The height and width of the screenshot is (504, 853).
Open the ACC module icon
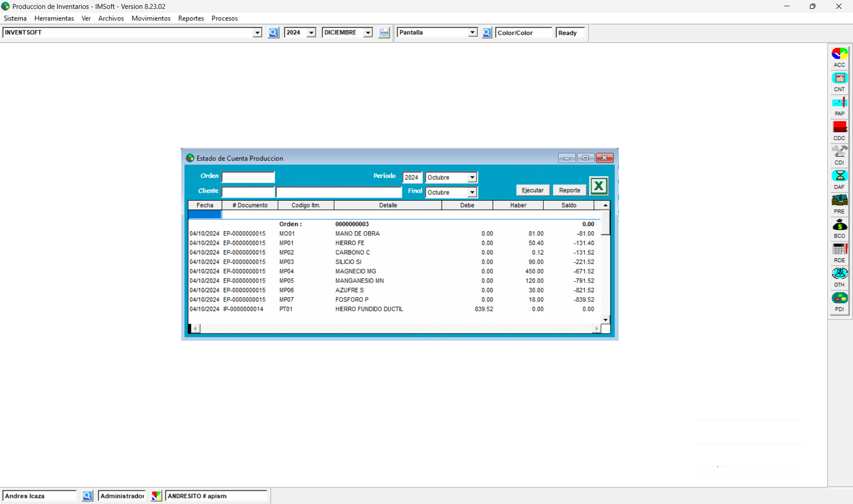(839, 55)
